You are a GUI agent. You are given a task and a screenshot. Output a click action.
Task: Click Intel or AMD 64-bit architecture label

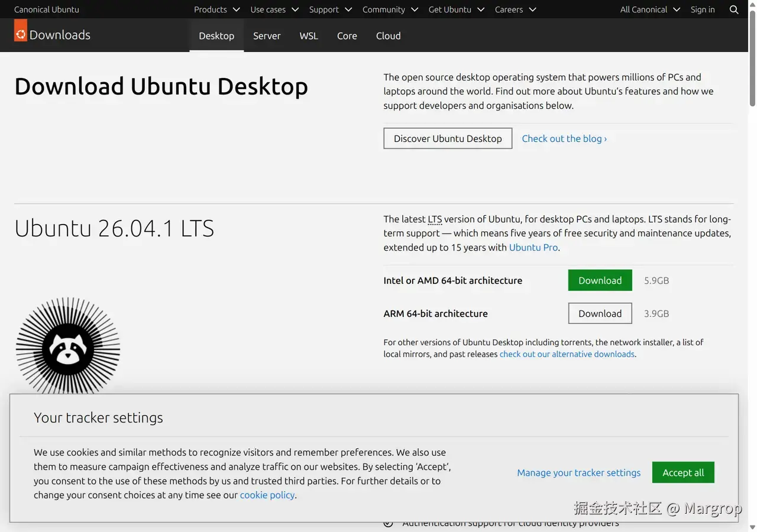[x=453, y=280]
